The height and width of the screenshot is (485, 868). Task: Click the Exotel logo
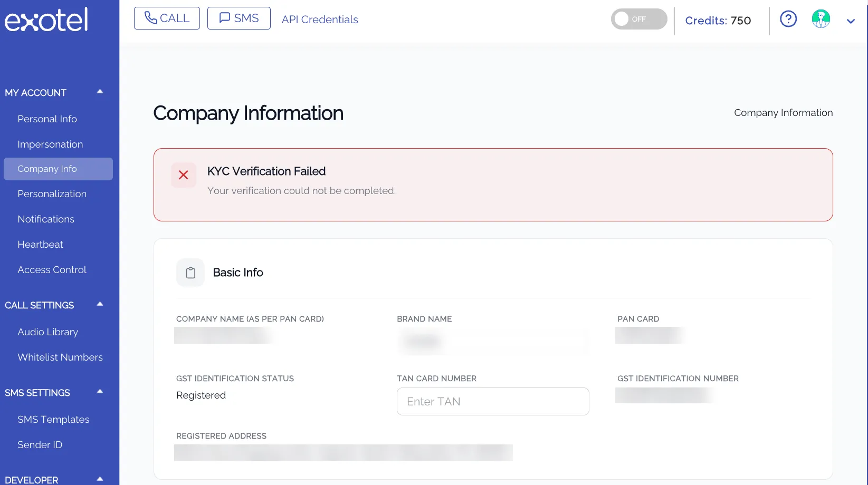pyautogui.click(x=46, y=20)
